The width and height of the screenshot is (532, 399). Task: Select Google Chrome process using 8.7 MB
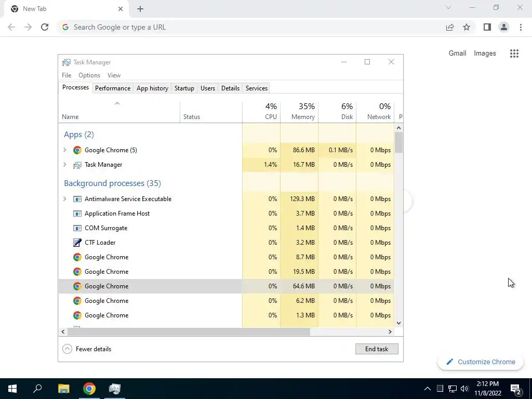(227, 257)
